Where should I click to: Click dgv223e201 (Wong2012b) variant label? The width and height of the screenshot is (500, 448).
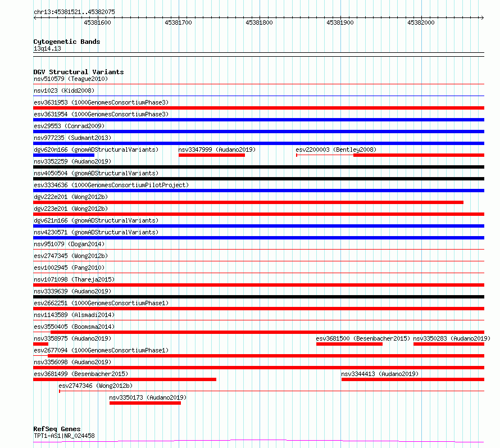coord(71,209)
